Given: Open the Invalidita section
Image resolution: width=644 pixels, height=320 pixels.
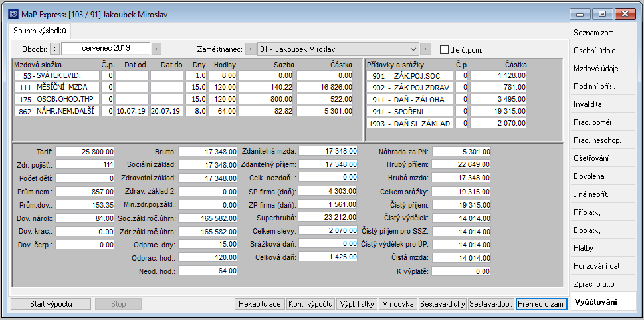Looking at the screenshot, I should [603, 104].
